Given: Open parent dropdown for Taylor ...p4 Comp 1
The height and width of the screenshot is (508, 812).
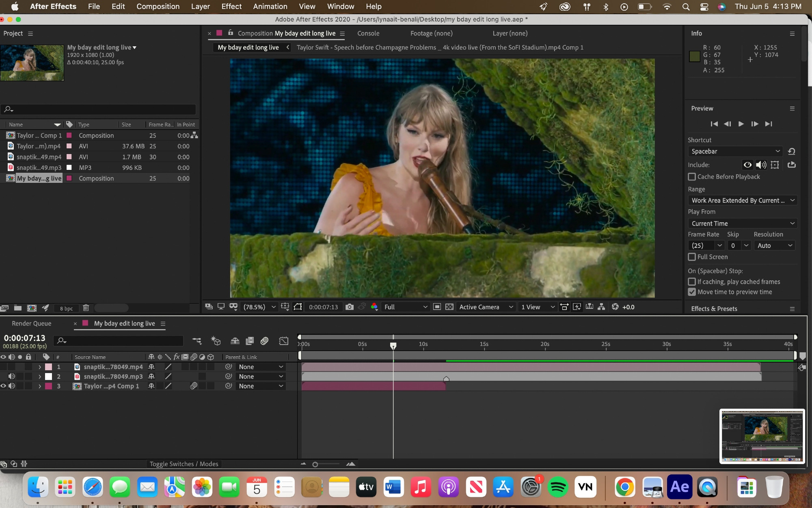Looking at the screenshot, I should 260,386.
